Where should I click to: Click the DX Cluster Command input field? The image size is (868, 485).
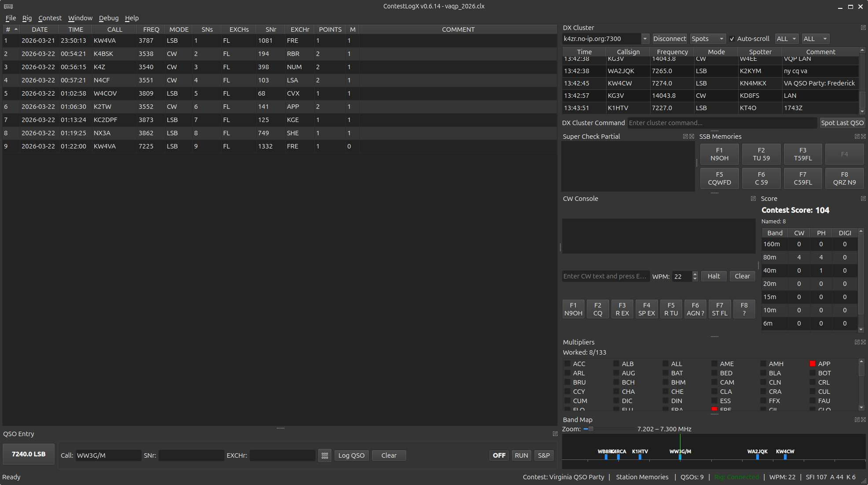tap(722, 123)
